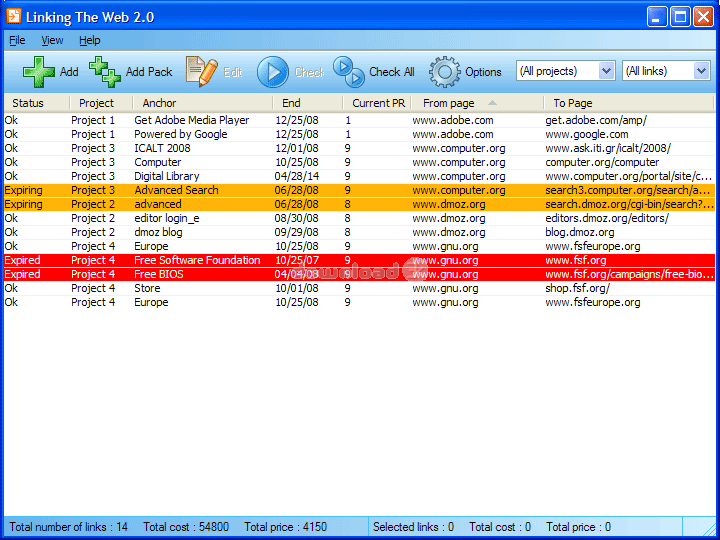Select the Digital Library row

click(x=360, y=176)
